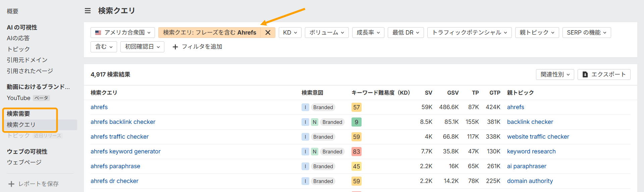The image size is (644, 192).
Task: Click the US flag icon in country filter
Action: tap(98, 33)
